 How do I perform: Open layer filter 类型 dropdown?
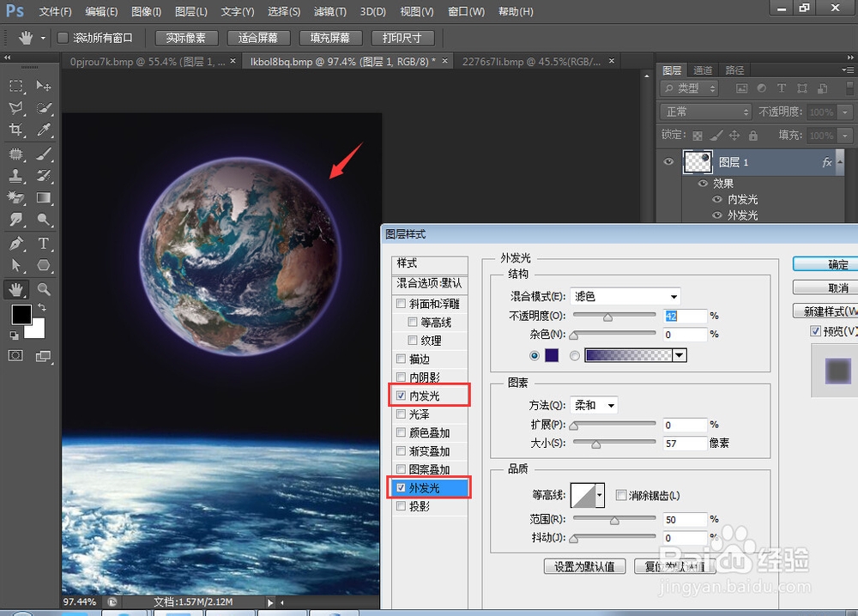690,88
